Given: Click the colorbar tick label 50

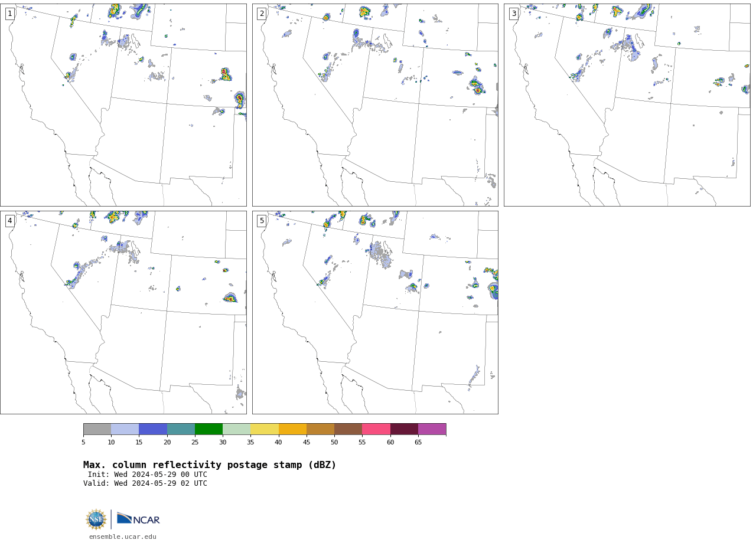Looking at the screenshot, I should click(334, 442).
